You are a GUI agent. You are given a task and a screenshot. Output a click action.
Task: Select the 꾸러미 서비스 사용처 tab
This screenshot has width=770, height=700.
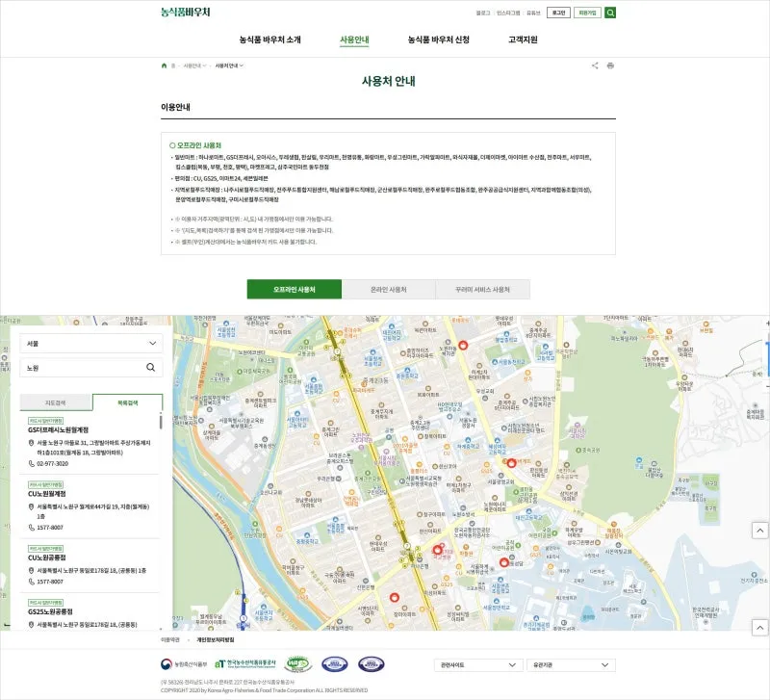pos(482,289)
